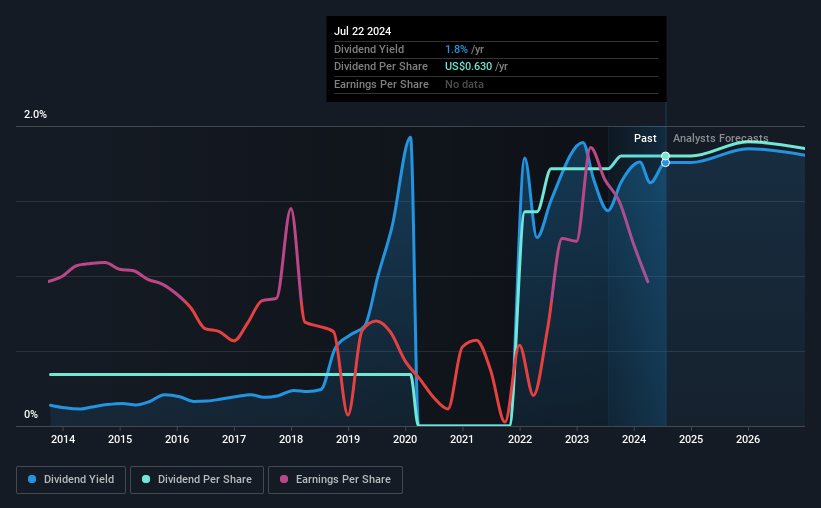Click the teal Dividend Per Share legend dot

coord(146,479)
